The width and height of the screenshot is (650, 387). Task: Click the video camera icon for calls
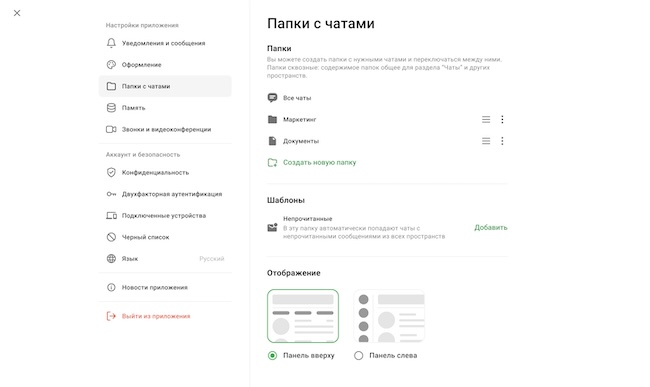pos(111,129)
